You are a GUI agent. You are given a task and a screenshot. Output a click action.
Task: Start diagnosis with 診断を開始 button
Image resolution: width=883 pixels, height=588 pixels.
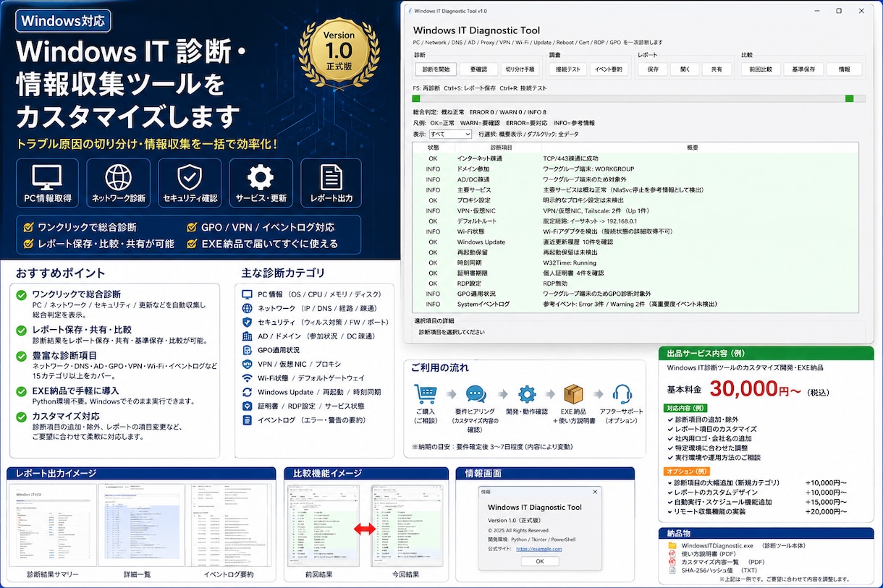point(436,69)
